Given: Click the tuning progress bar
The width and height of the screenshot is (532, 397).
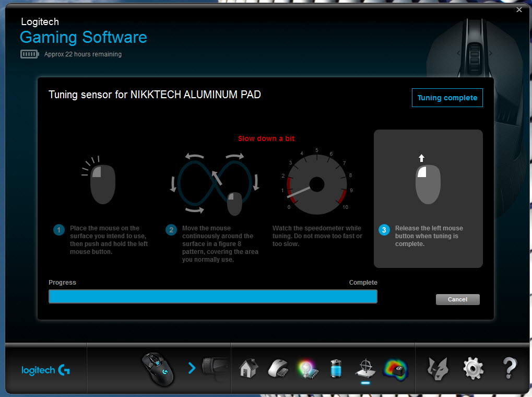Looking at the screenshot, I should click(x=212, y=297).
